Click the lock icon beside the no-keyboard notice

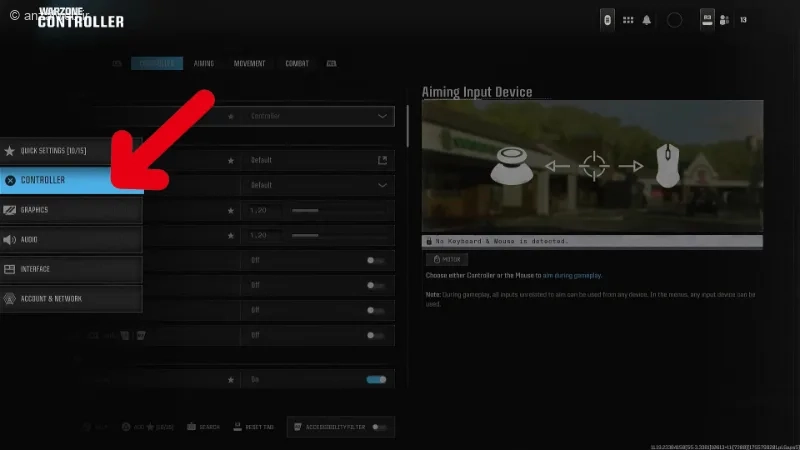(x=429, y=241)
